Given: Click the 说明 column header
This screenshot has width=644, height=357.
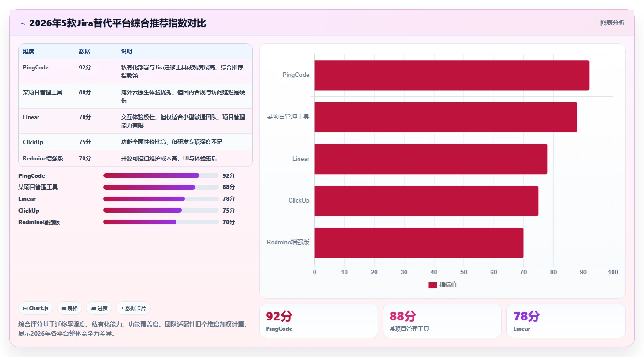Looking at the screenshot, I should 127,52.
